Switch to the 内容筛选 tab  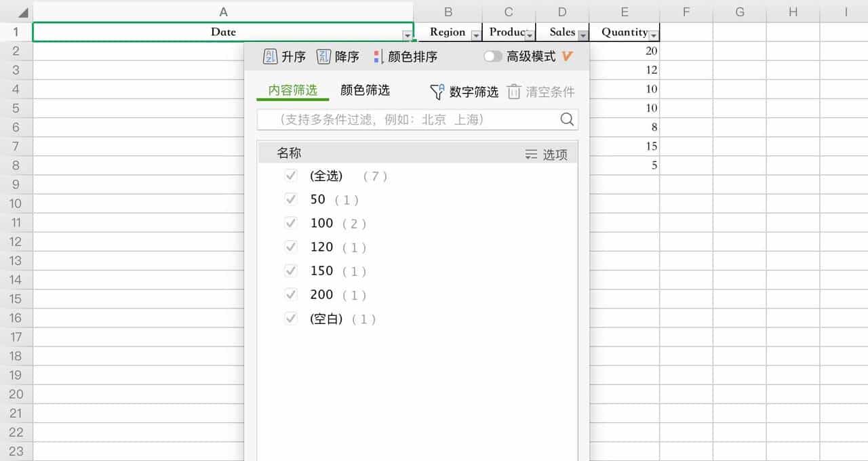click(292, 89)
